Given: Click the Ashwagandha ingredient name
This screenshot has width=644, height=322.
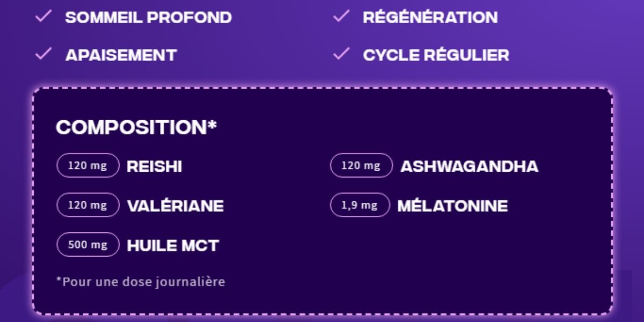Looking at the screenshot, I should coord(470,166).
